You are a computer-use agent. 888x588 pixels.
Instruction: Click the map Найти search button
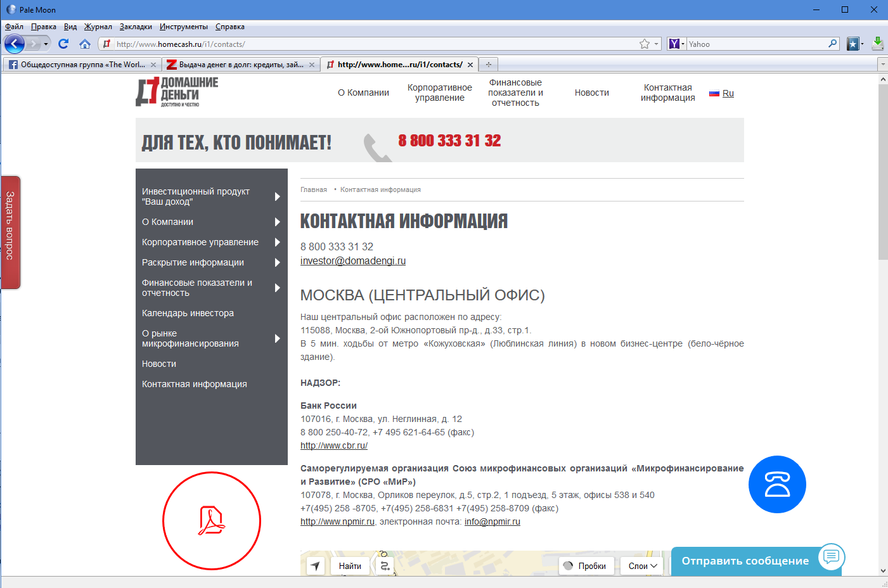click(x=350, y=566)
